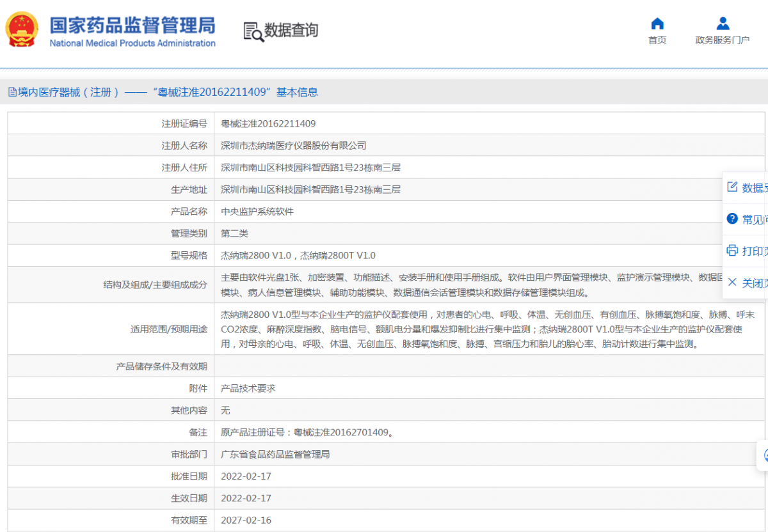This screenshot has height=532, width=768.
Task: Click the 注册人住所 address value
Action: tap(310, 168)
